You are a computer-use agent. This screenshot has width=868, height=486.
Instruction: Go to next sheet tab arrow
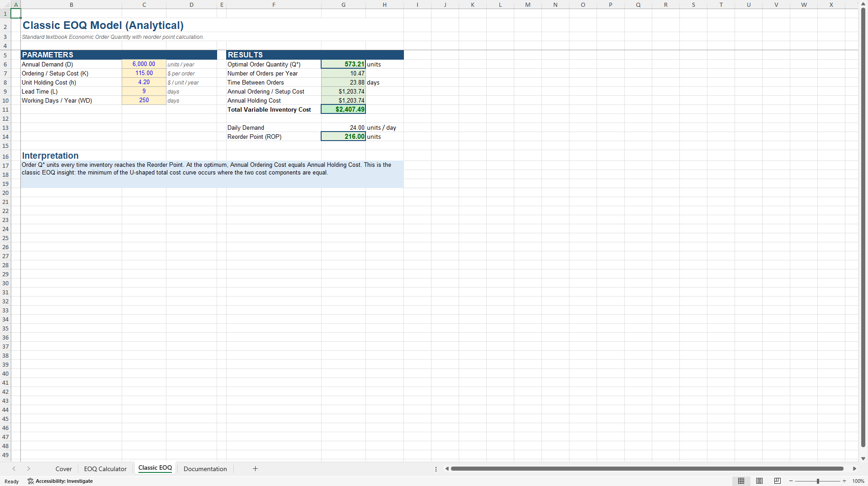click(x=28, y=469)
